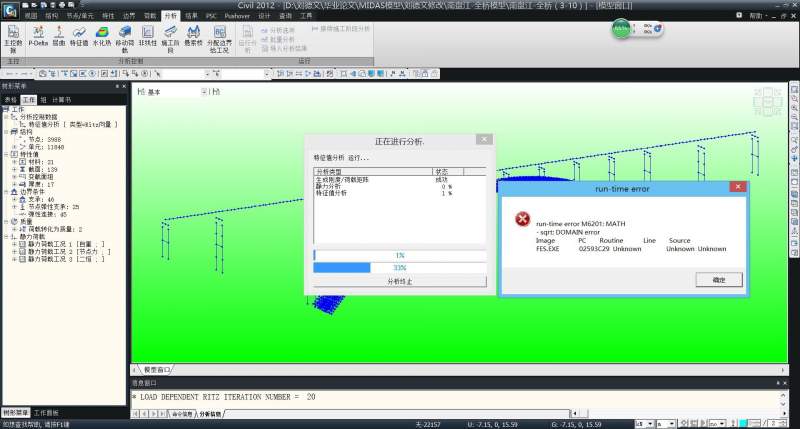800x429 pixels.
Task: Select 静力荷载工况 3 [二恒] tree item
Action: (x=66, y=259)
